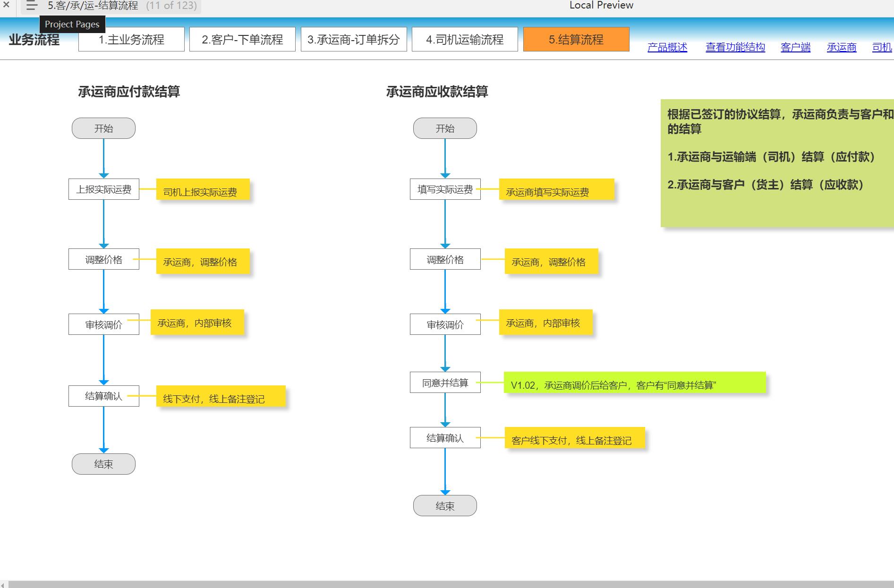Click 线下支付，线上备注登记 note
The width and height of the screenshot is (894, 588).
point(221,396)
